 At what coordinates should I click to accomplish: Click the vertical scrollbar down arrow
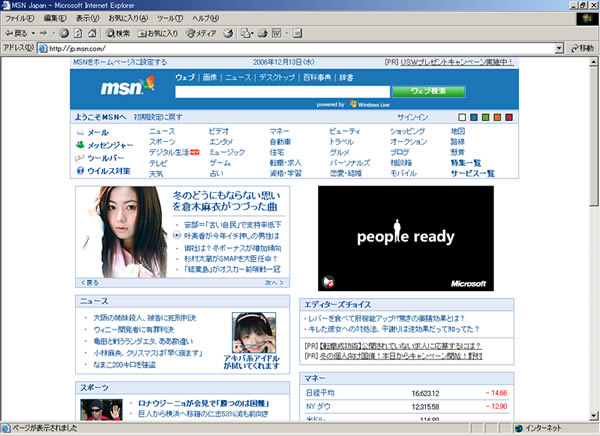pyautogui.click(x=593, y=416)
